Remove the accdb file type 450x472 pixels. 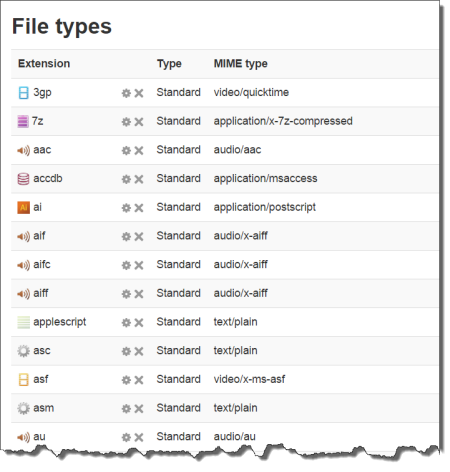tap(139, 179)
